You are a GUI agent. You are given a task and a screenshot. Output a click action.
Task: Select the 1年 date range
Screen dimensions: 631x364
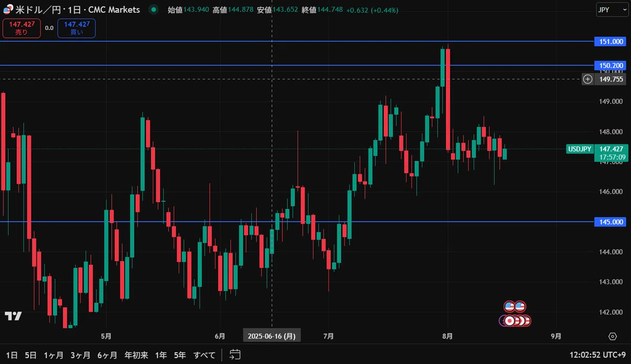point(161,355)
